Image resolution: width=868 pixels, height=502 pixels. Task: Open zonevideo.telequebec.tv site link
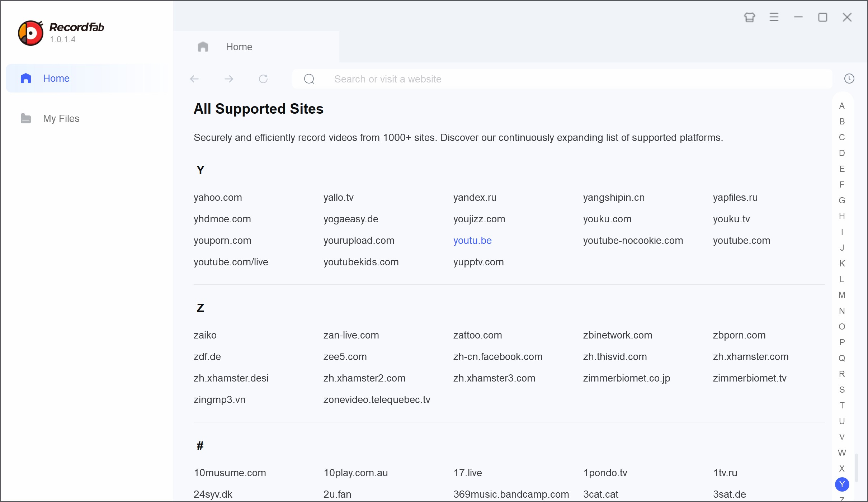click(x=377, y=400)
